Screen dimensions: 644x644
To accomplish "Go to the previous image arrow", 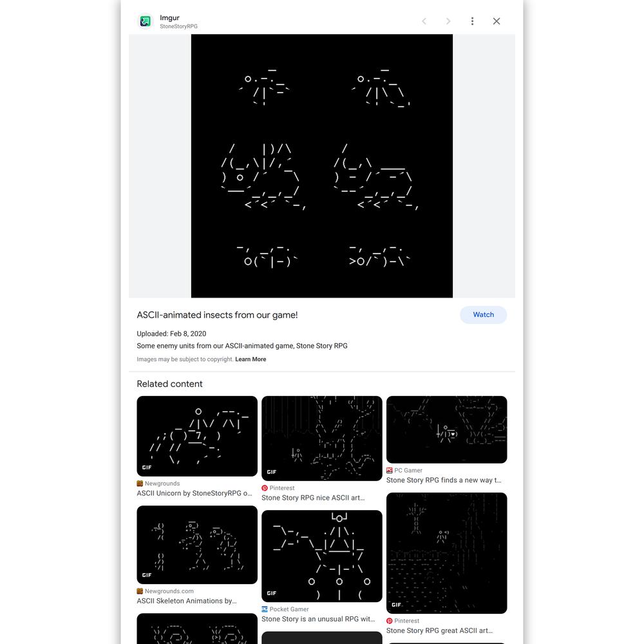I will tap(424, 21).
